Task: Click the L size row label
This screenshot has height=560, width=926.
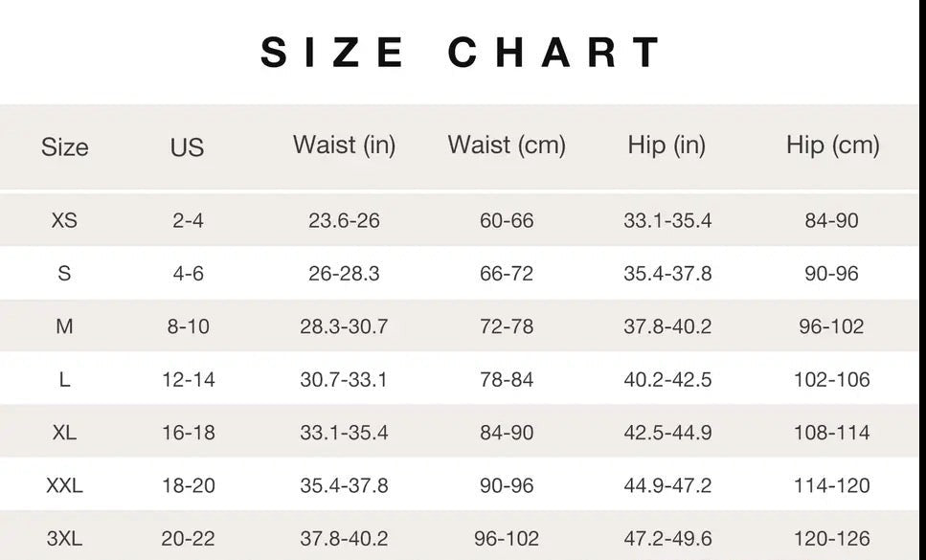Action: coord(64,379)
